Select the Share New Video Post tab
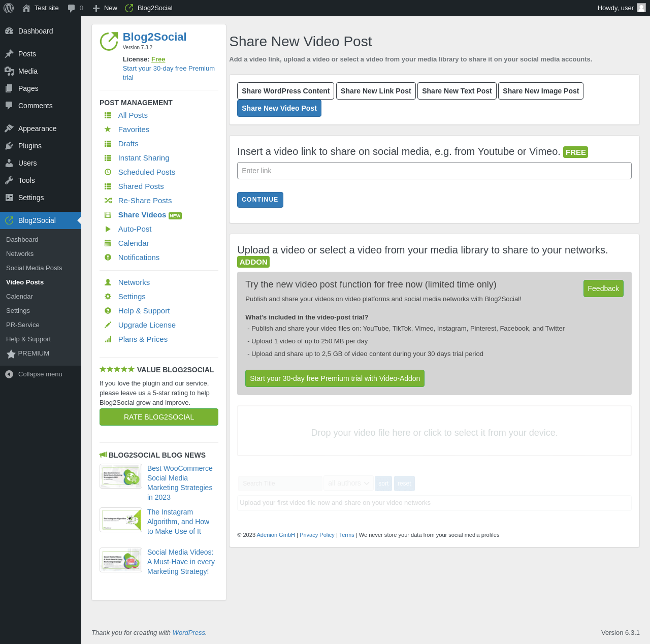650x644 pixels. 279,108
